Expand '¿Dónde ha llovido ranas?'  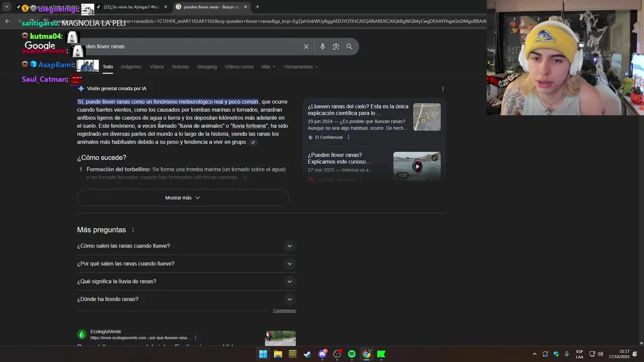tap(186, 299)
